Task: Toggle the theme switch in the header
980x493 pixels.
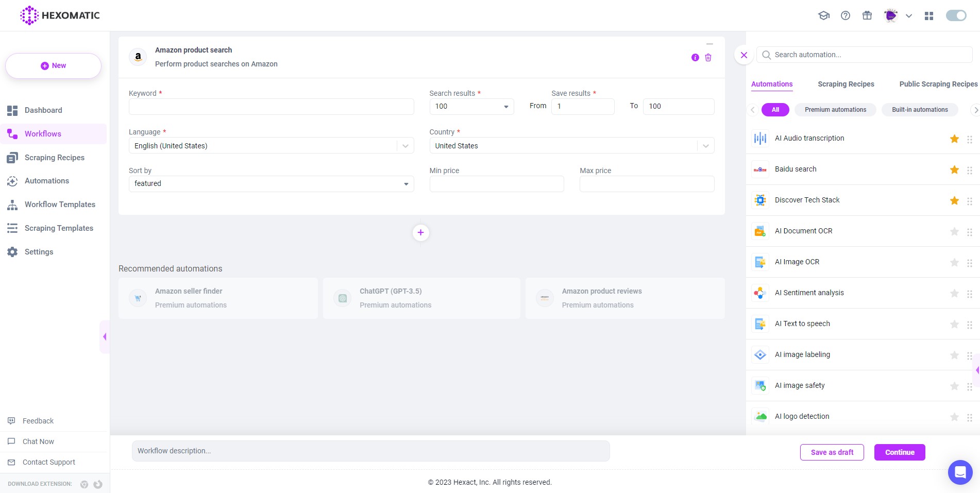Action: pos(956,15)
